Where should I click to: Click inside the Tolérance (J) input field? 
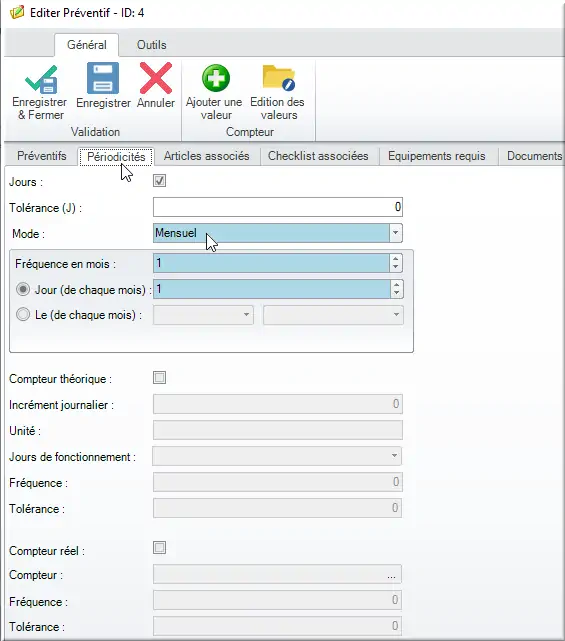[x=278, y=207]
